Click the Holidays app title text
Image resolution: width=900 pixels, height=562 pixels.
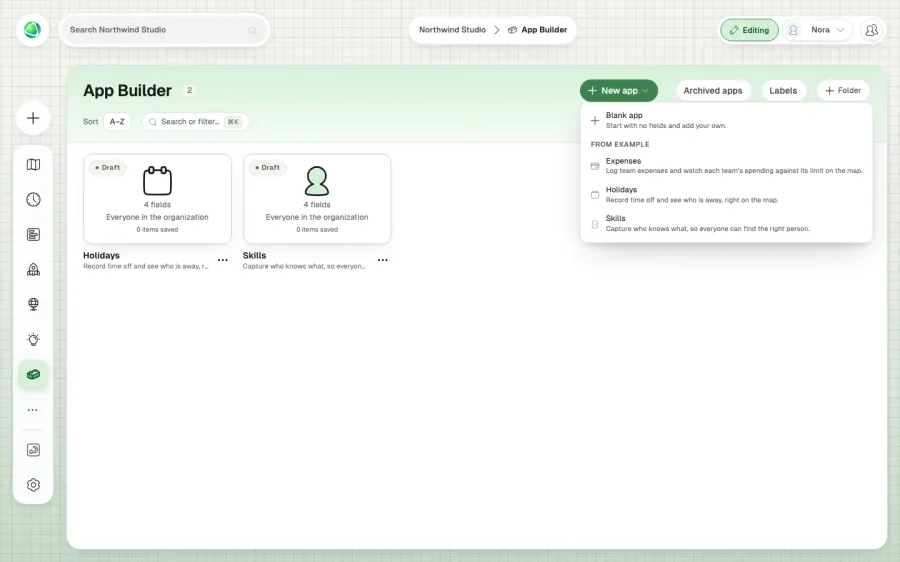pyautogui.click(x=102, y=255)
